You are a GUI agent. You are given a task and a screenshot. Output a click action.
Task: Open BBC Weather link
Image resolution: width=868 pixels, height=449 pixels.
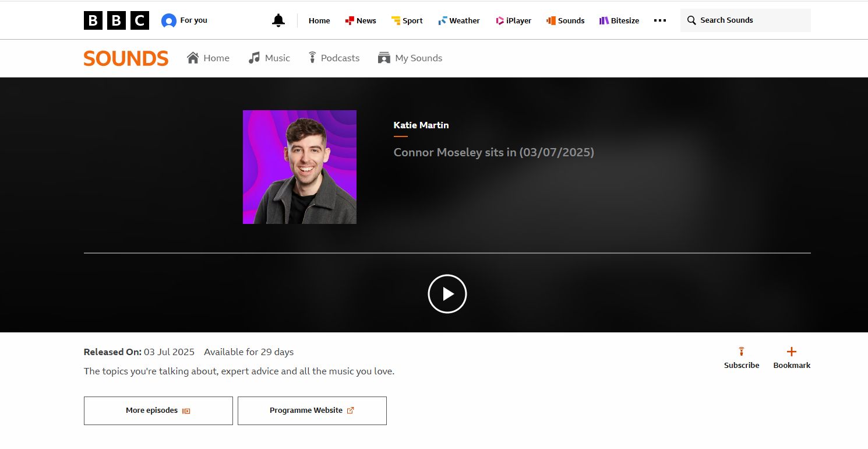[x=459, y=20]
